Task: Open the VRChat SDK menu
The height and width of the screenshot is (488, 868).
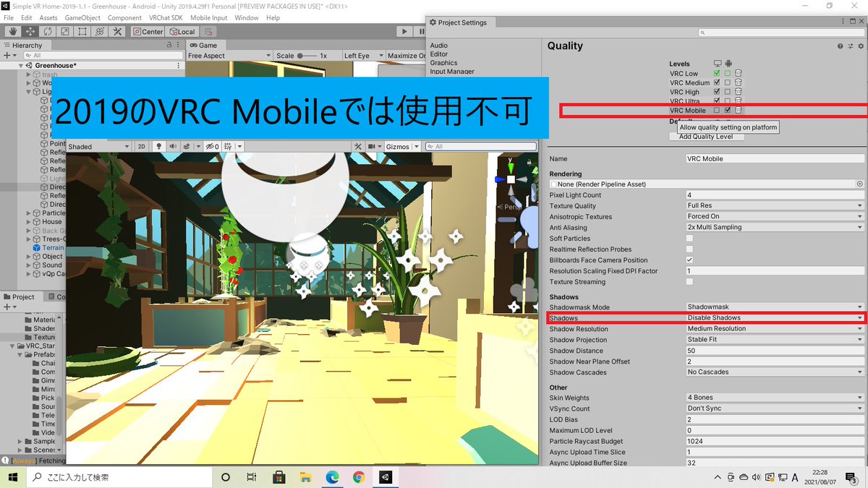Action: (166, 17)
